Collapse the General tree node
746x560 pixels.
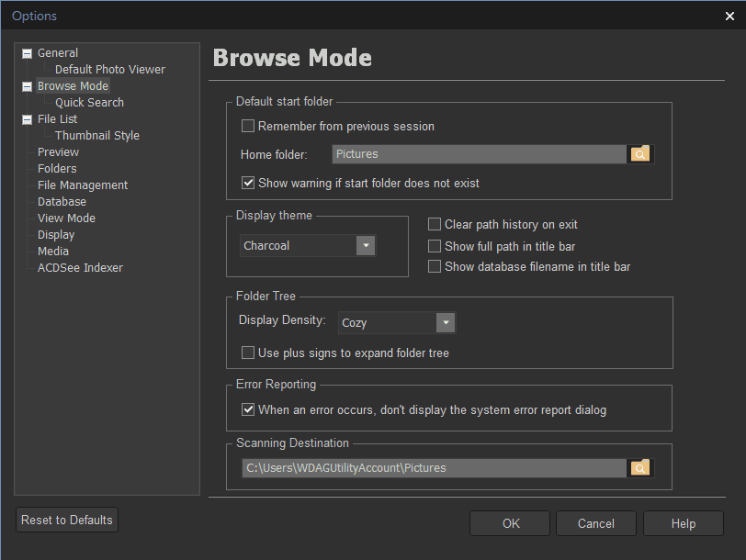(x=27, y=53)
